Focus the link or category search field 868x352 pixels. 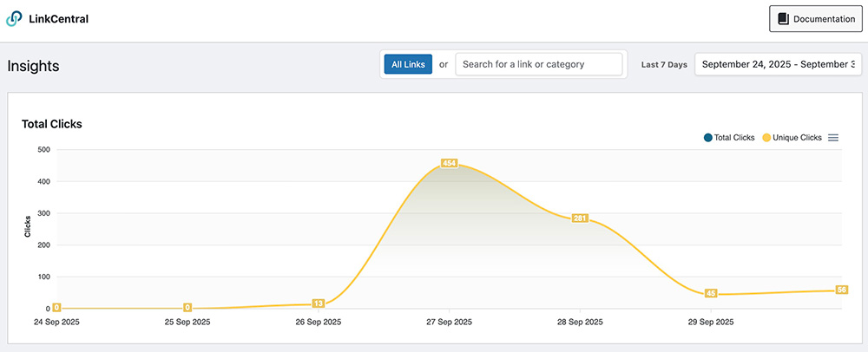click(x=538, y=64)
